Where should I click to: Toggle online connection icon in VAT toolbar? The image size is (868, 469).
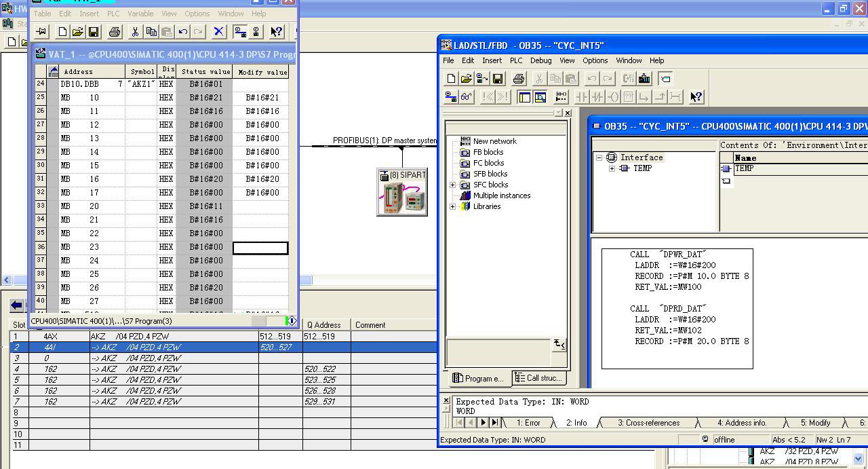pyautogui.click(x=240, y=31)
